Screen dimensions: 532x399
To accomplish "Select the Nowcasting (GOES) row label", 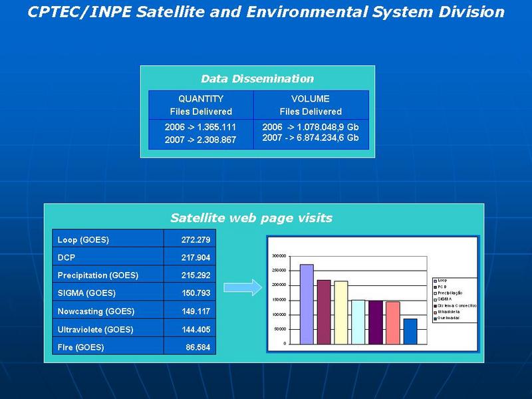I will (x=96, y=311).
